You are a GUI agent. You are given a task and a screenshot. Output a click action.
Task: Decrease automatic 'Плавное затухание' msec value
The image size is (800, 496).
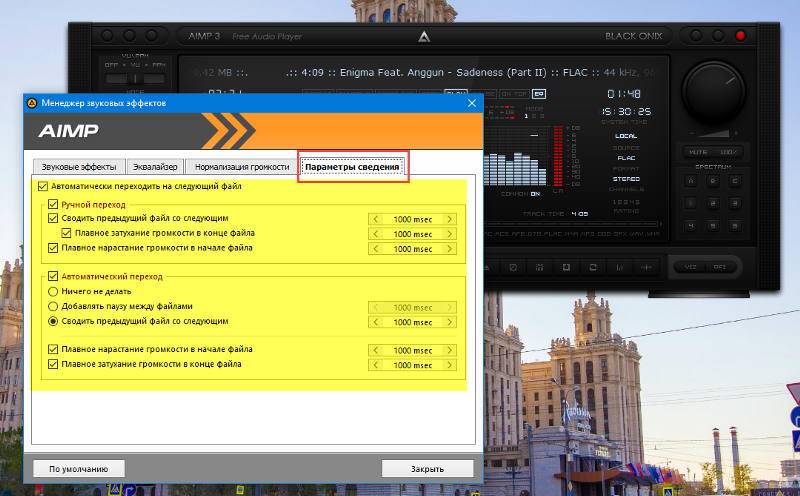[376, 365]
